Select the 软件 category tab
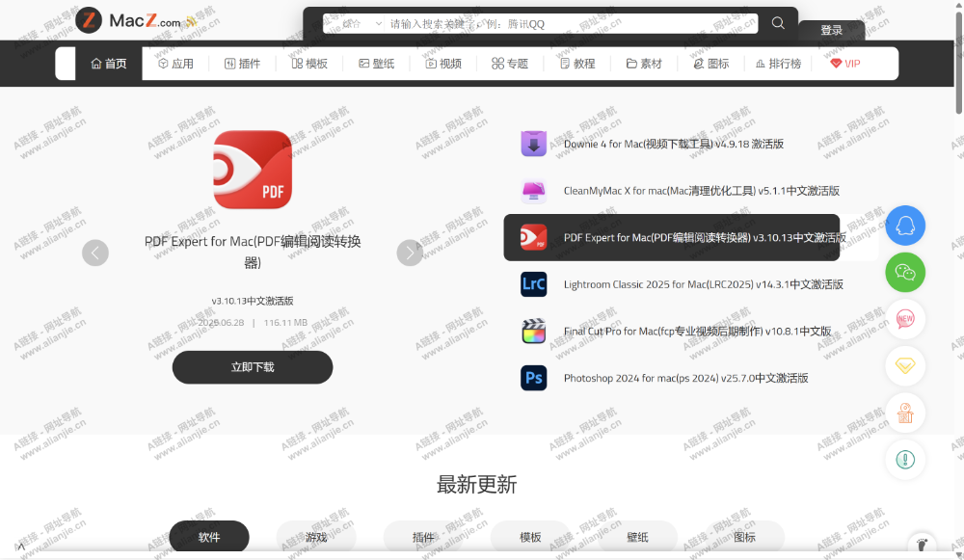 (x=209, y=537)
